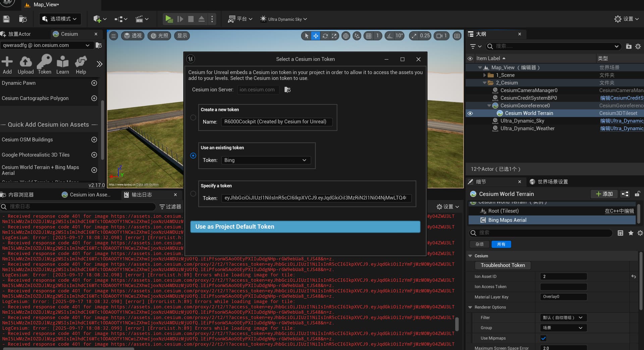Click the Ion Access Token input field
644x350 pixels.
click(x=563, y=287)
